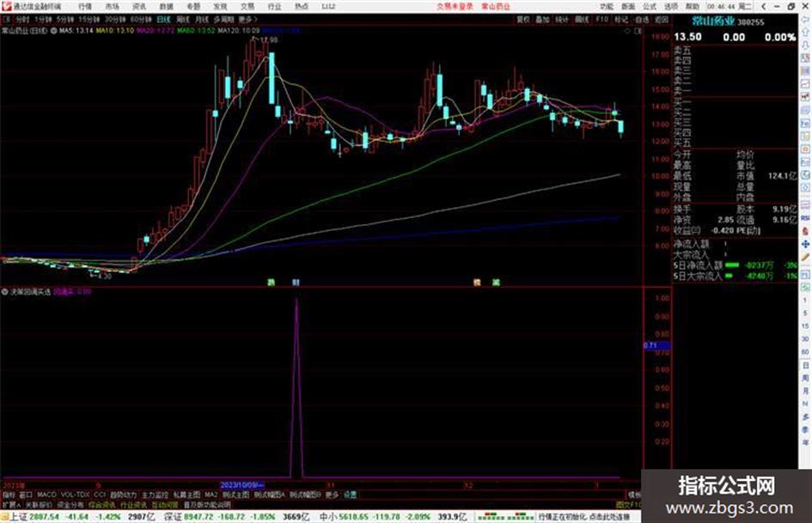Click the 常山药业 stock name header

pyautogui.click(x=713, y=21)
